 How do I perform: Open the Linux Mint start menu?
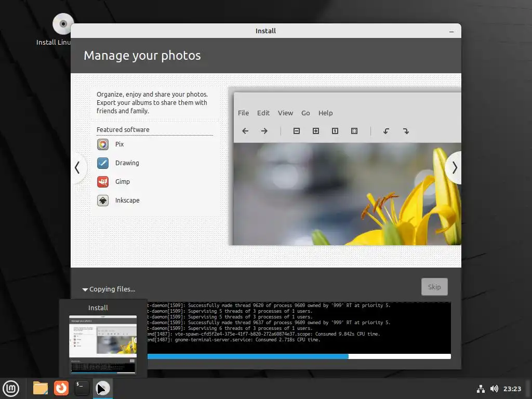(x=11, y=389)
